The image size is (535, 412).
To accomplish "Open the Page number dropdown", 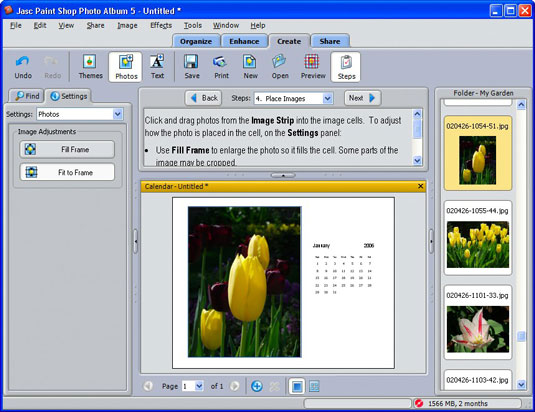I will click(x=199, y=386).
